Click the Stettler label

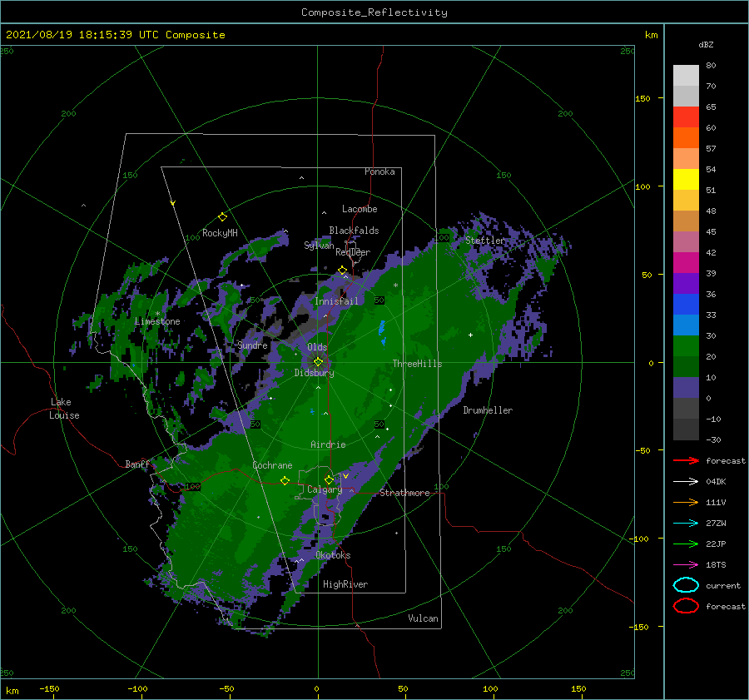[x=485, y=241]
